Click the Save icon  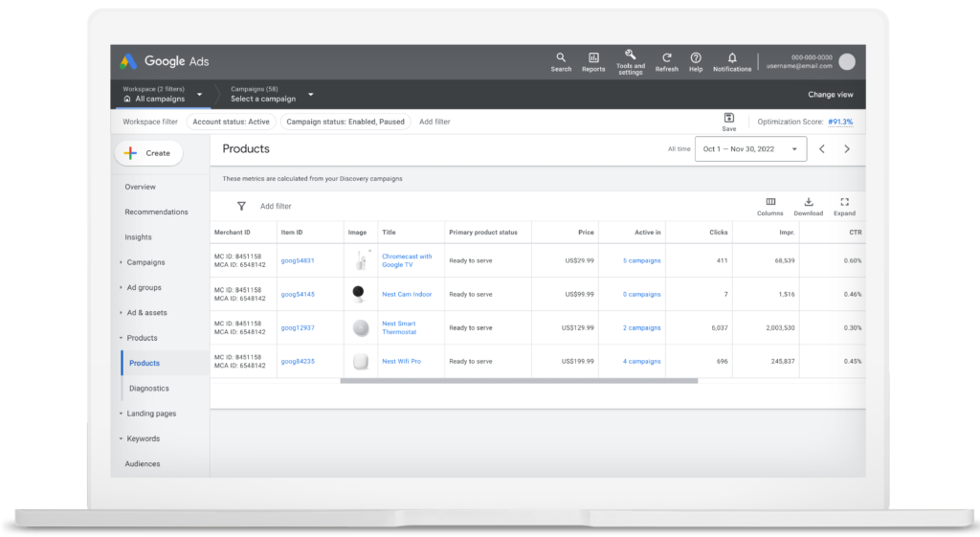click(729, 118)
